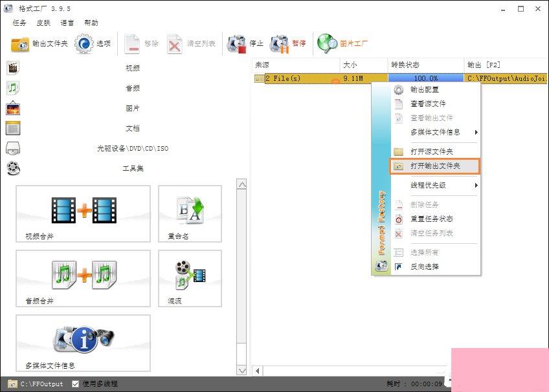Choose 输出配置 from context menu
This screenshot has height=392, width=549.
tap(435, 89)
